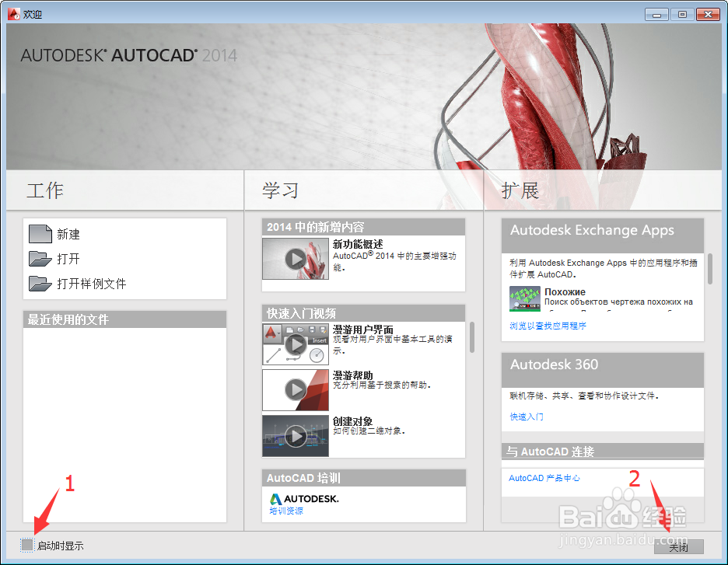Close the 欢迎 window with X
Screen dimensions: 728x565
coord(708,15)
